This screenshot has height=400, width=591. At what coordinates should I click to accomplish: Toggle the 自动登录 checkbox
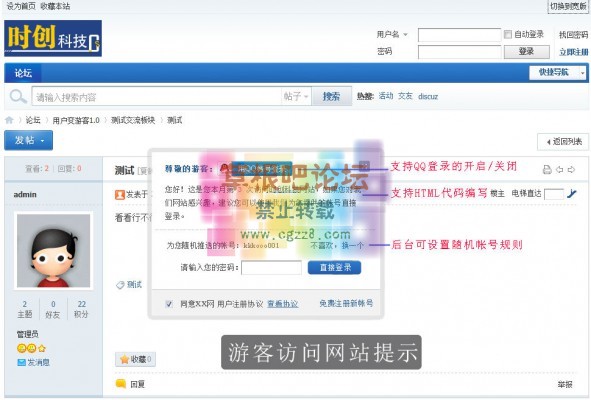[x=508, y=34]
